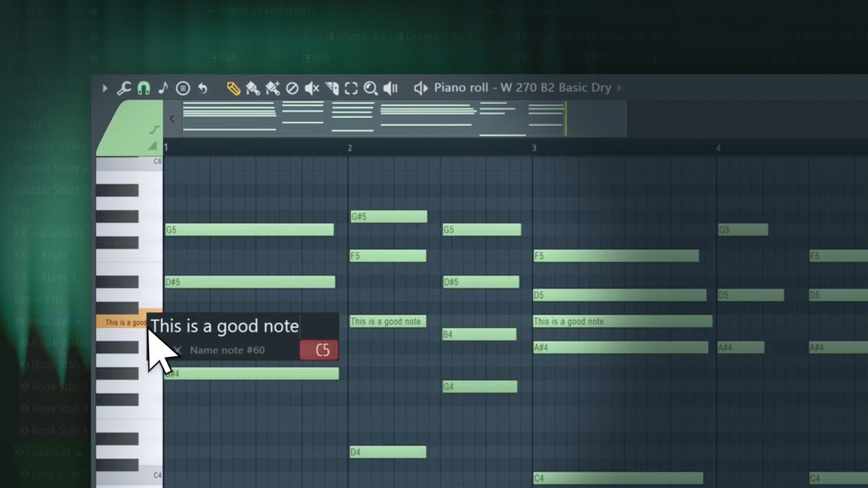Select the dashed-square Select tool
This screenshot has width=868, height=488.
(x=351, y=88)
